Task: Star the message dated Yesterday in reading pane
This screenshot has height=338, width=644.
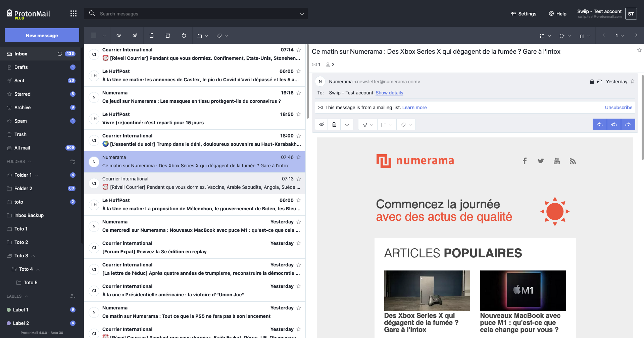Action: pyautogui.click(x=633, y=82)
